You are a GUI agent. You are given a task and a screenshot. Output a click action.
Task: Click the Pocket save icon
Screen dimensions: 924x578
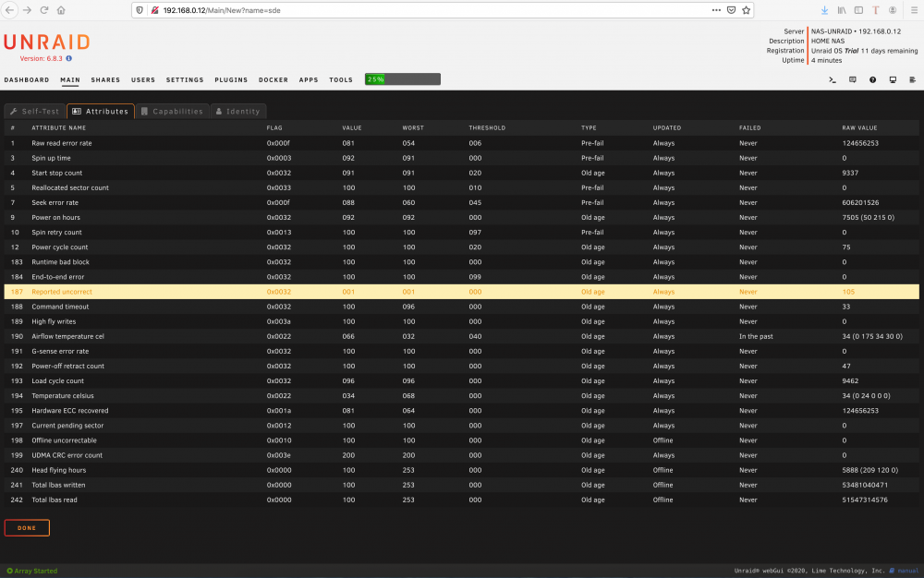click(731, 10)
